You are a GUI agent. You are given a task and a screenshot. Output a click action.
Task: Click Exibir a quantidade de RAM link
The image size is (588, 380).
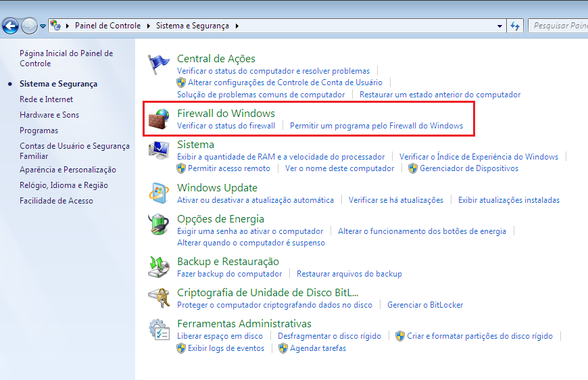click(x=281, y=157)
